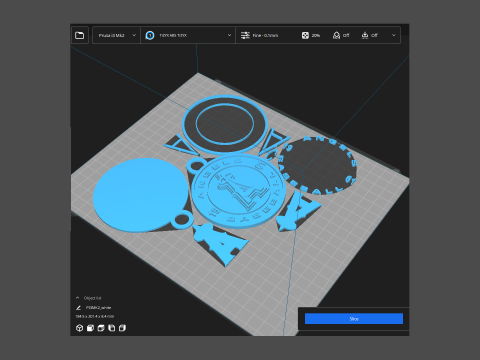
Task: Collapse the Object list section
Action: [x=78, y=298]
